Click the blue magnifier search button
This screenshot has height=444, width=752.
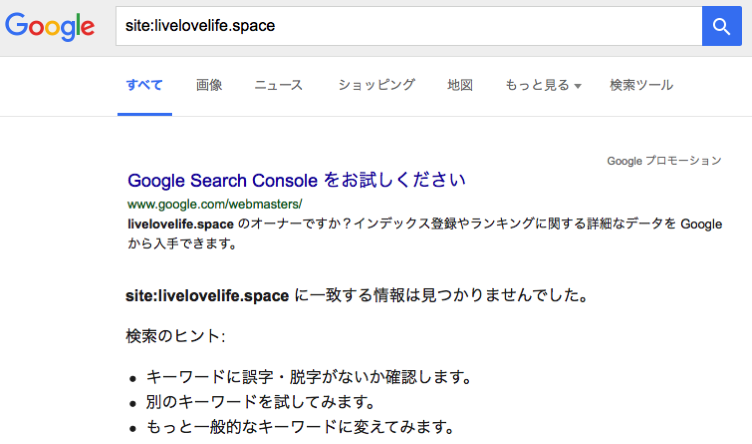coord(722,26)
